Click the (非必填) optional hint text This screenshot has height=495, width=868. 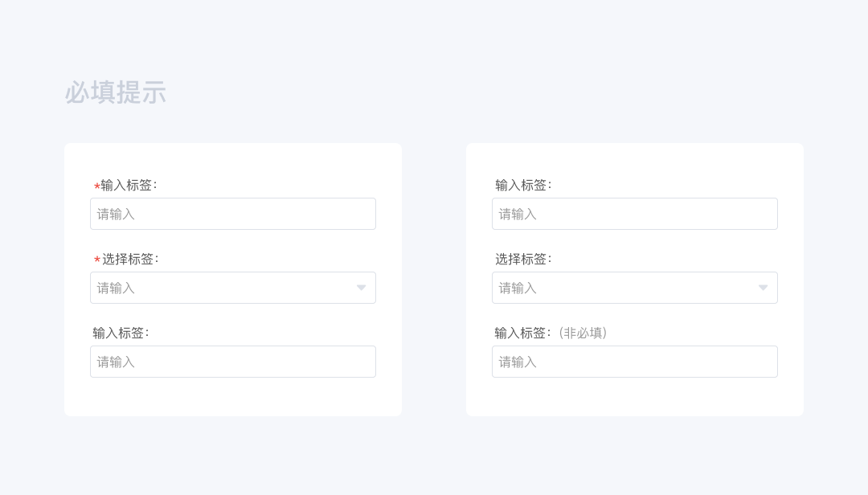(x=583, y=333)
